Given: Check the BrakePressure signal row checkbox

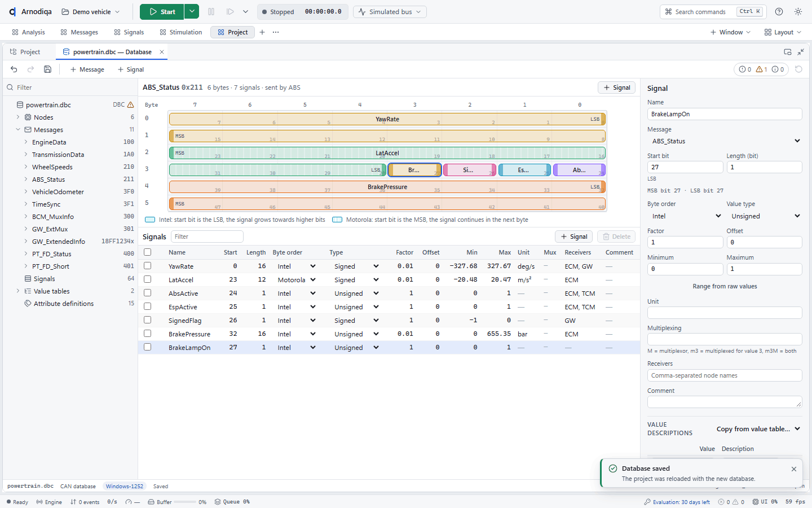Looking at the screenshot, I should coord(148,334).
